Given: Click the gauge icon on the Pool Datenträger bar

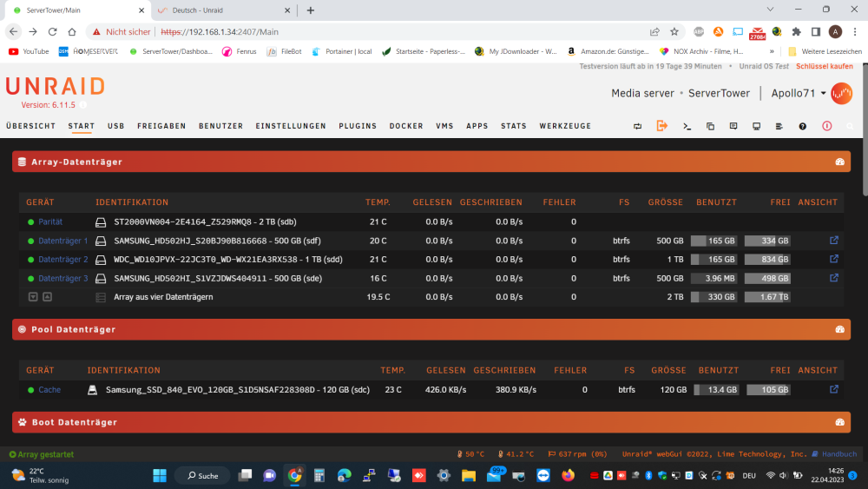Looking at the screenshot, I should [x=839, y=329].
